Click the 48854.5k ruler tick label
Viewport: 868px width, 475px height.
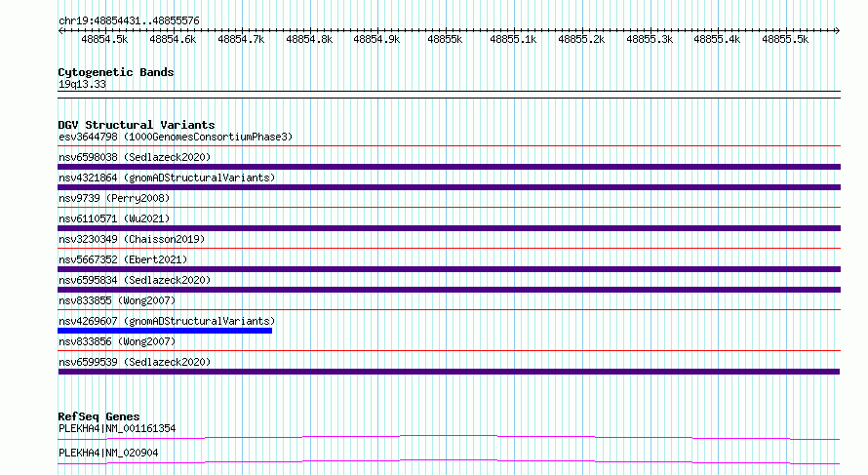(104, 40)
